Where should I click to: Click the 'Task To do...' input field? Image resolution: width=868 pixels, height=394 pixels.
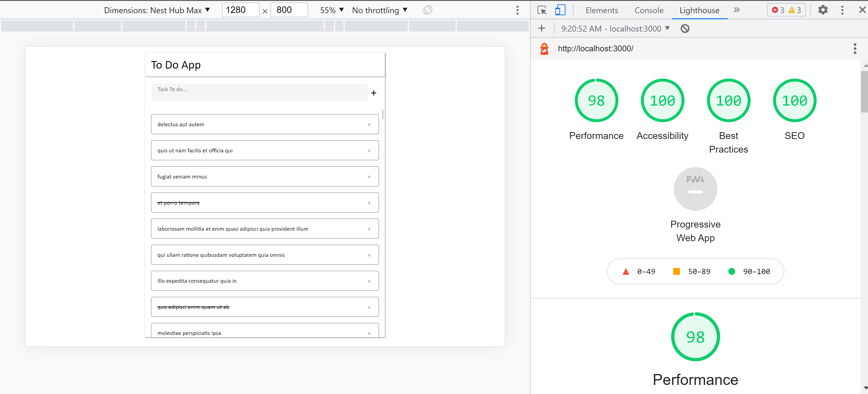(259, 92)
